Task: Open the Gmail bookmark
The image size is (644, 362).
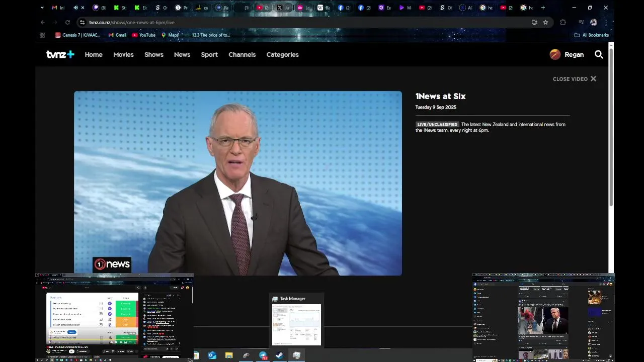Action: point(117,35)
